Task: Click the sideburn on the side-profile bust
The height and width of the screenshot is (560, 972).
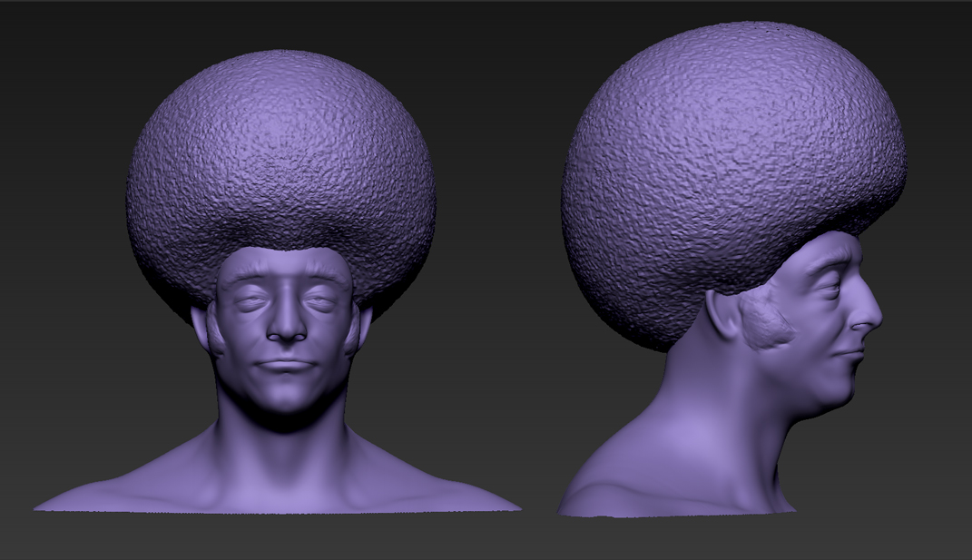Action: pyautogui.click(x=767, y=319)
